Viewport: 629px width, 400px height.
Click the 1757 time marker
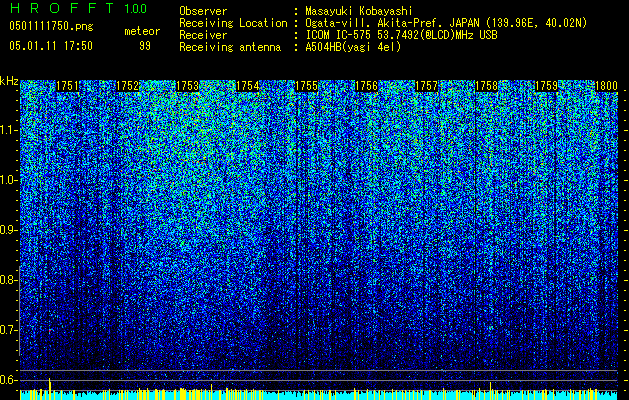(x=426, y=86)
